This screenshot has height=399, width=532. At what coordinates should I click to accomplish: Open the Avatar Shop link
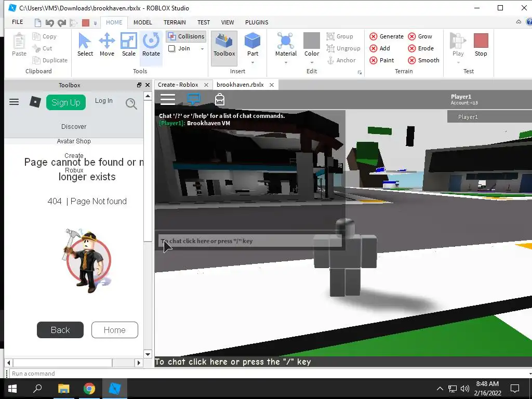[x=74, y=141]
